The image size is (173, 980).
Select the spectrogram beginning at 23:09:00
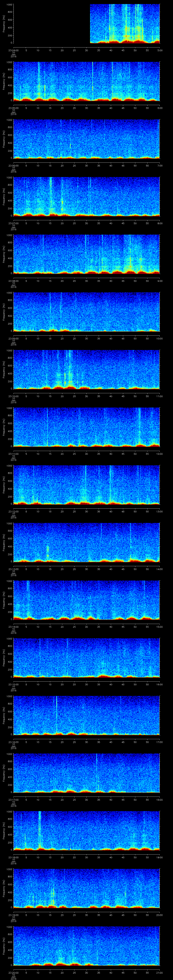point(86,312)
